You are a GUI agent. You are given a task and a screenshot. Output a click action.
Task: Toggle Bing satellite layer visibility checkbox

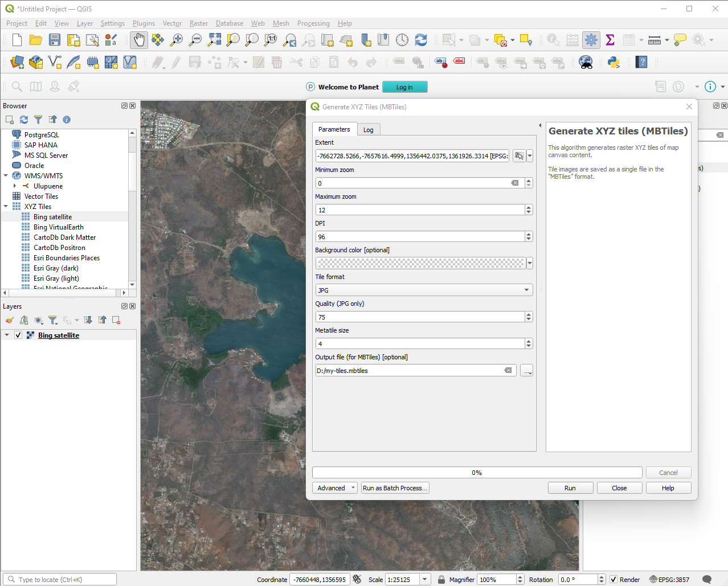(x=18, y=335)
